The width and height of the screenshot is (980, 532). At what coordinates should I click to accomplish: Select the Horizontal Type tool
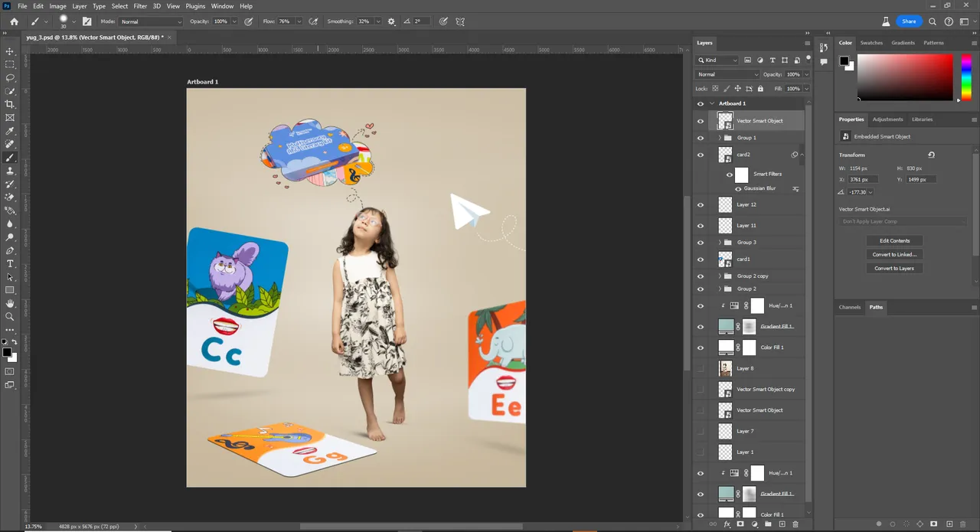point(10,263)
